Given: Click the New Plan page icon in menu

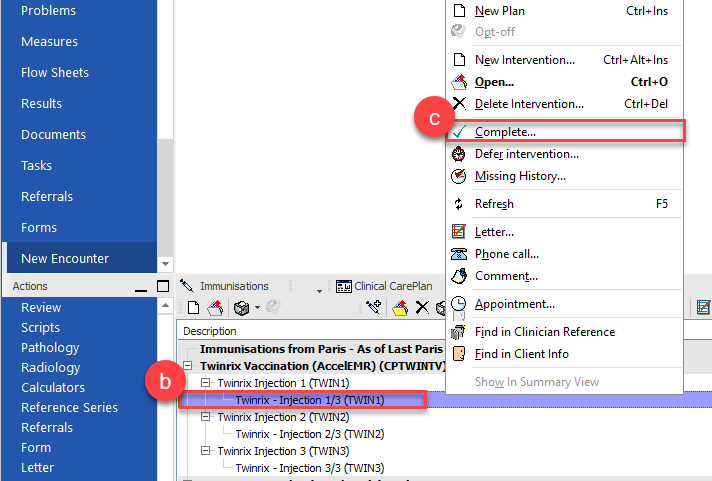Looking at the screenshot, I should [x=459, y=10].
